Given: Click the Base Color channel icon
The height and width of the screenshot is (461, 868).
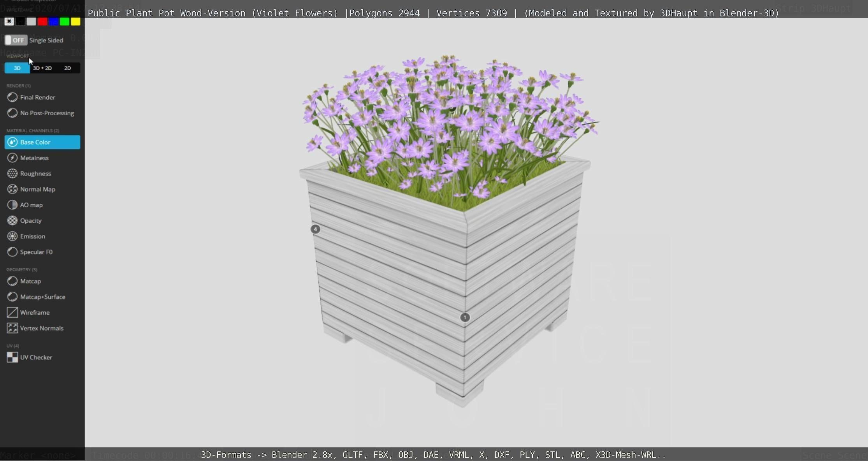Looking at the screenshot, I should coord(12,142).
